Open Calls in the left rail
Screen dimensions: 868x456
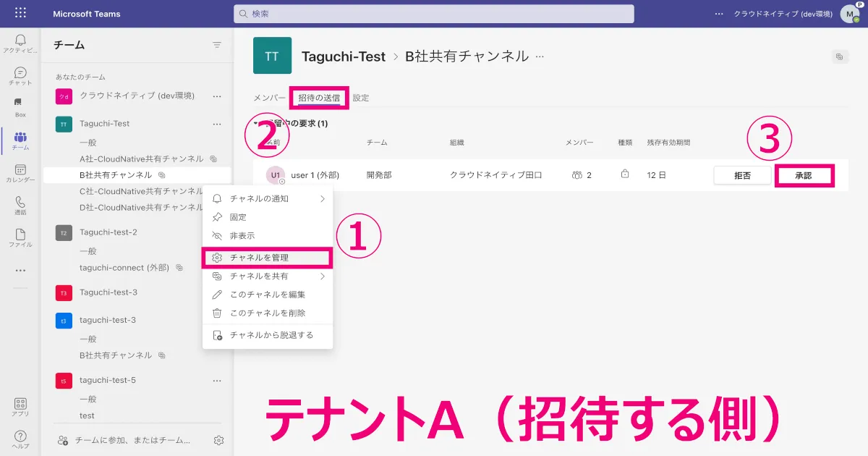20,206
